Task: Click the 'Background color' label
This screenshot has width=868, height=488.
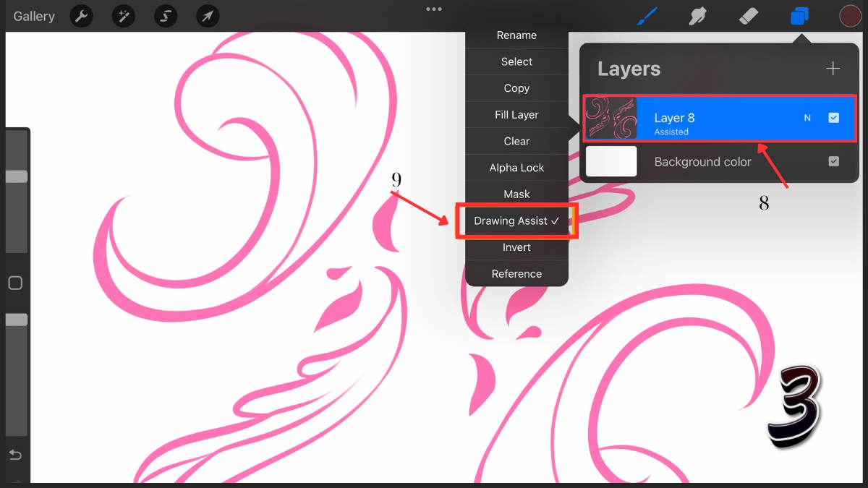Action: [702, 162]
